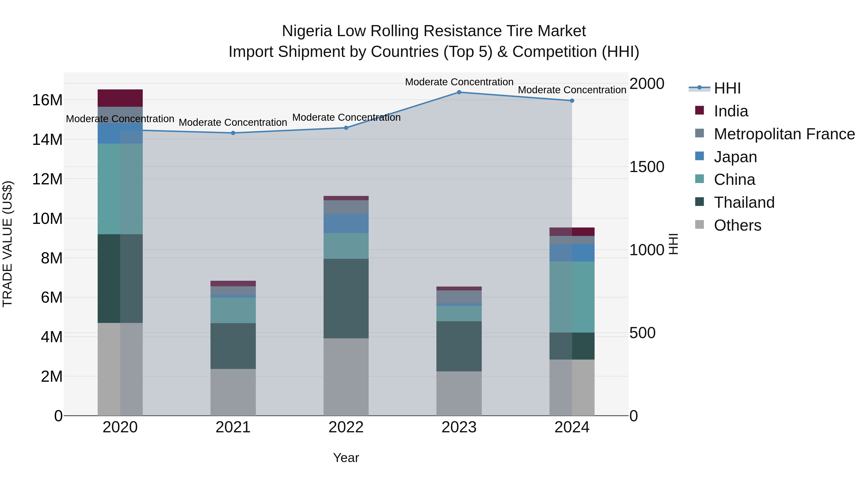868x488 pixels.
Task: Click the 2022 Others bar segment
Action: [x=346, y=377]
